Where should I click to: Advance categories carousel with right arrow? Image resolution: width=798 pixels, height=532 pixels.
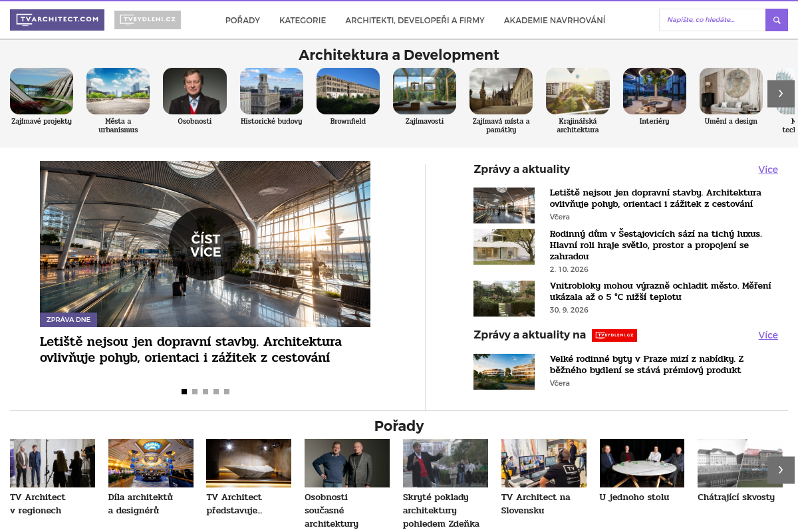click(781, 94)
